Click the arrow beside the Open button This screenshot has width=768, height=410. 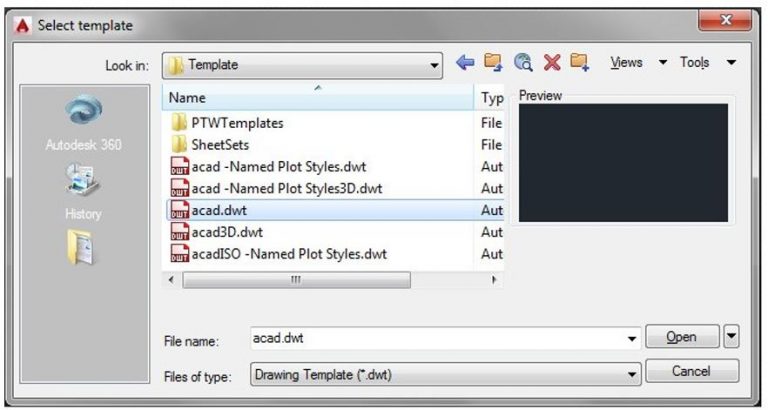(x=732, y=337)
